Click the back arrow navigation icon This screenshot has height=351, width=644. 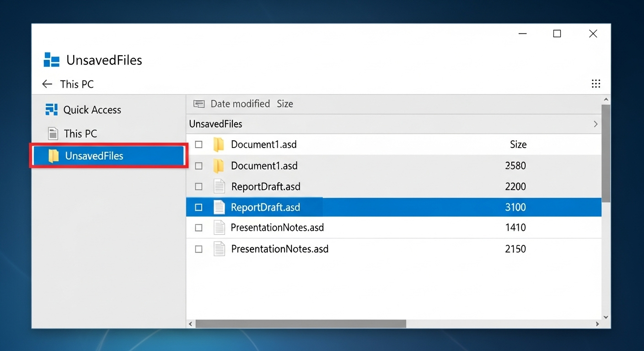(x=47, y=84)
